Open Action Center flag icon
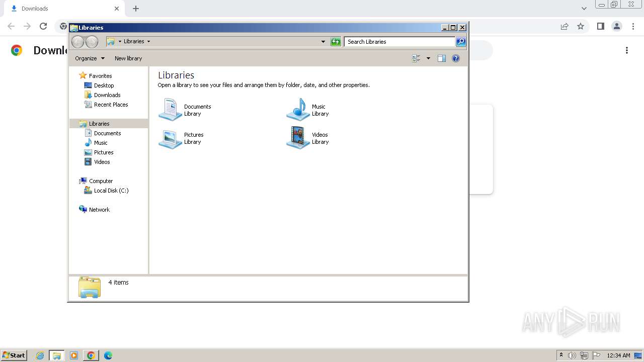 596,355
